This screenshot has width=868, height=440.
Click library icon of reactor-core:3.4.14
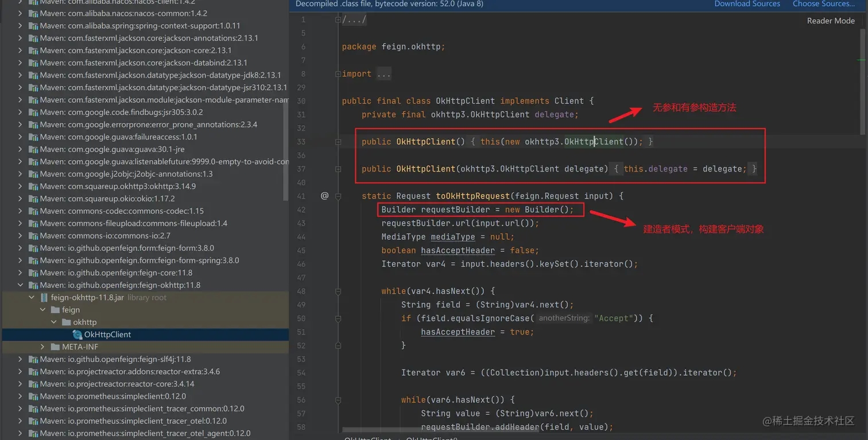(33, 384)
